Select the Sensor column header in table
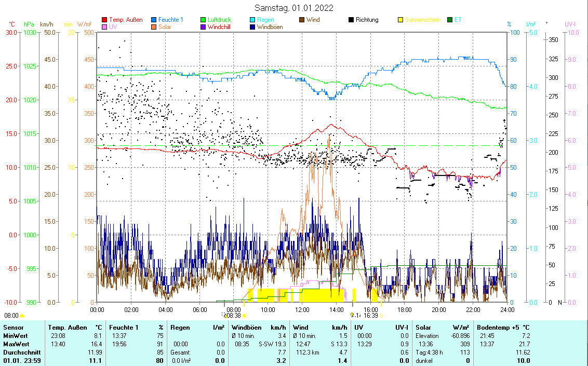 (x=14, y=328)
